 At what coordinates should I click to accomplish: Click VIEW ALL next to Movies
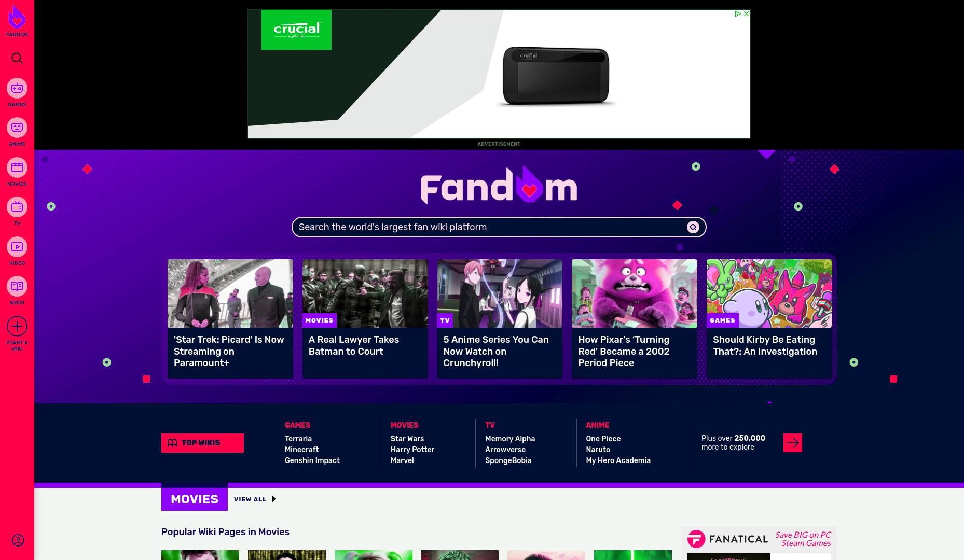[250, 499]
